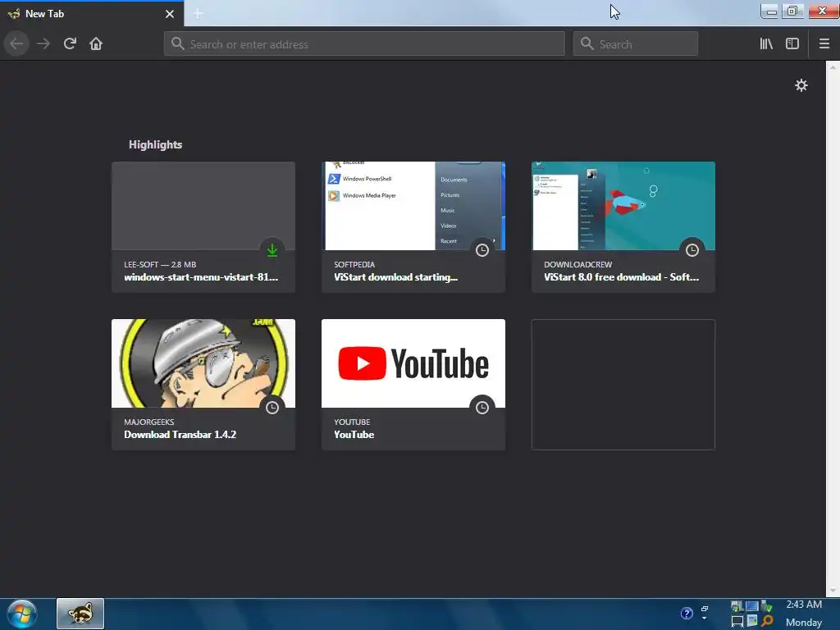Click clock badge on MajorGeeks card
Viewport: 840px width, 630px height.
[272, 408]
